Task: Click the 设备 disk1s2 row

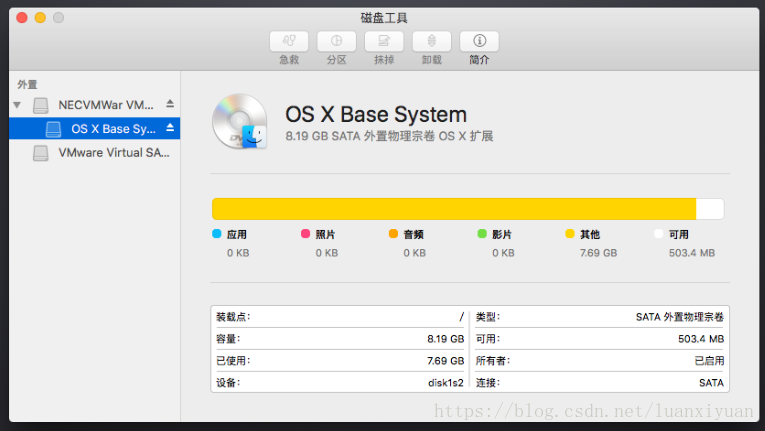Action: [340, 383]
